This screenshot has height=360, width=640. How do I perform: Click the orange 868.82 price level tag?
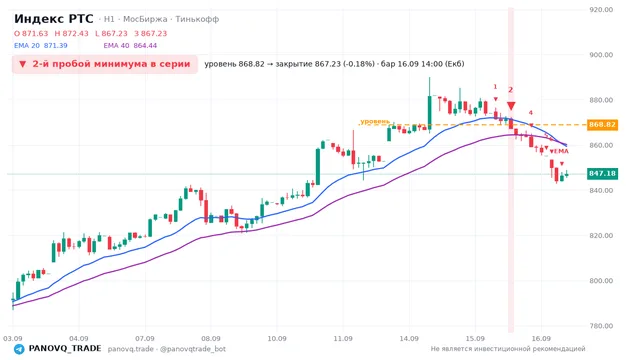point(602,124)
